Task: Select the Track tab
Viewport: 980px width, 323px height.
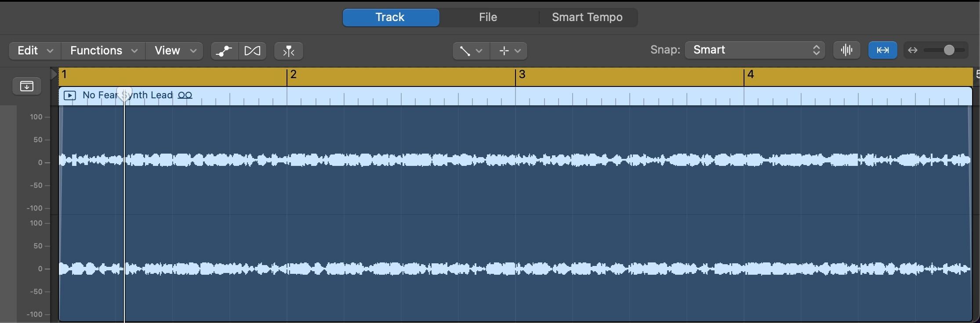Action: point(390,17)
